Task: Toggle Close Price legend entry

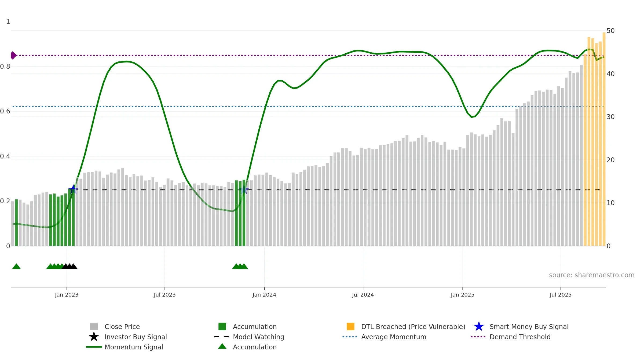Action: tap(122, 327)
